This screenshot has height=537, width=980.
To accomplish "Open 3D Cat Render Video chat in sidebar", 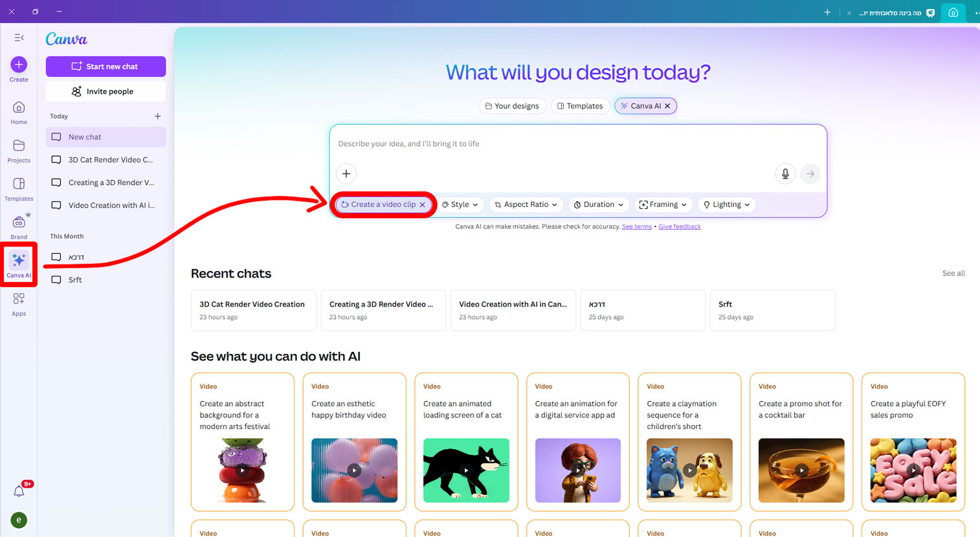I will pyautogui.click(x=106, y=160).
